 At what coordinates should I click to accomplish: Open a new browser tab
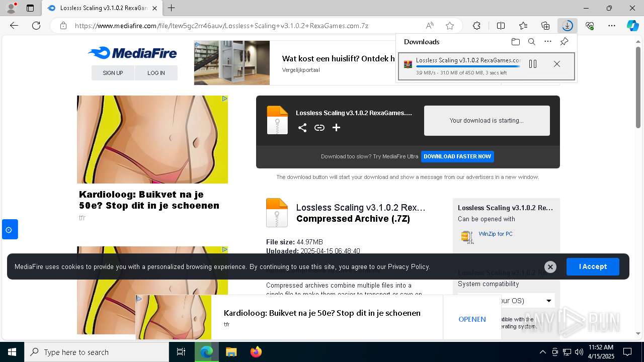(172, 8)
